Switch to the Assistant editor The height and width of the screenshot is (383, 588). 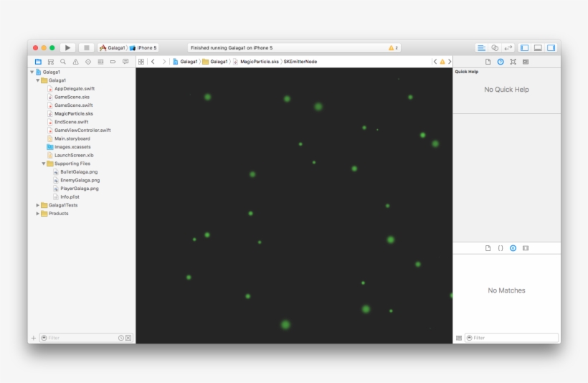[x=495, y=47]
